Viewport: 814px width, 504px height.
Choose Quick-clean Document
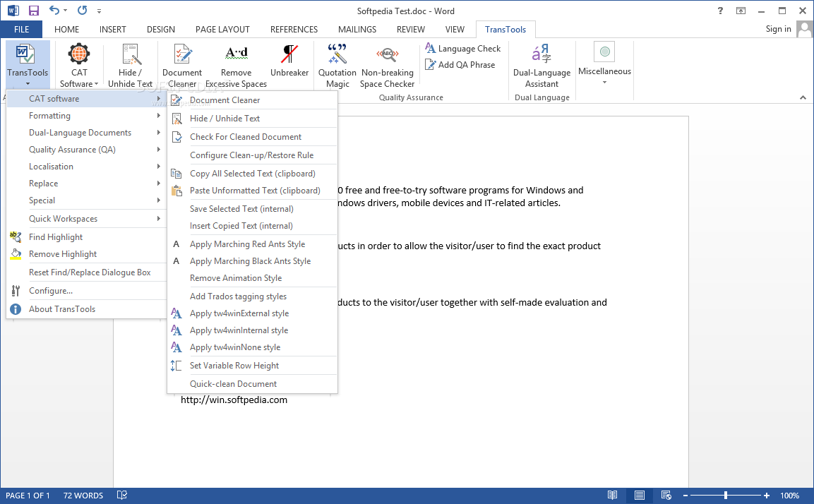(x=252, y=383)
